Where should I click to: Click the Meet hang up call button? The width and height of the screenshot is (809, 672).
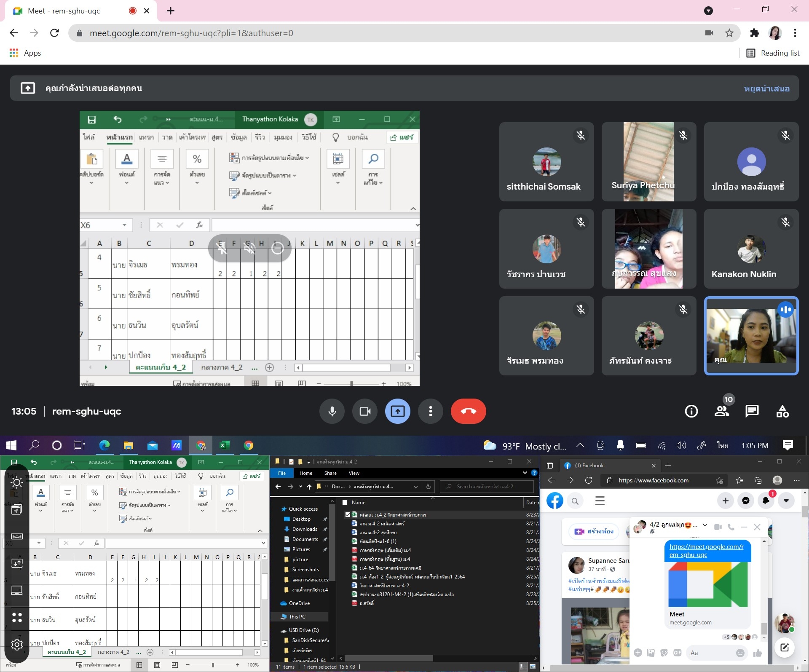(468, 411)
